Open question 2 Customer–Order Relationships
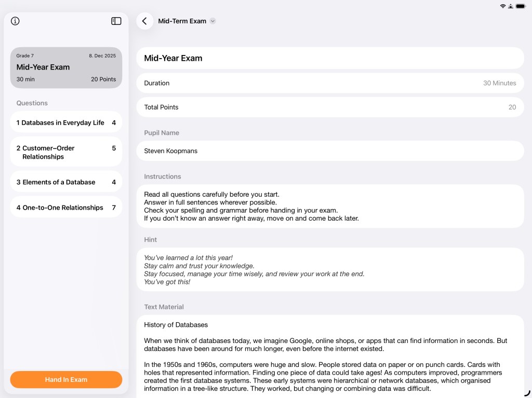Screen dimensions: 532x398 (66, 152)
